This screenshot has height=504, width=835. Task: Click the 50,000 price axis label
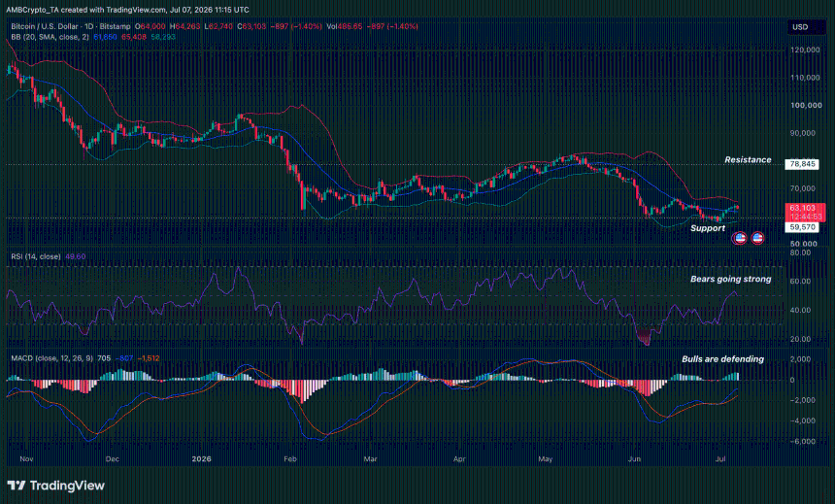(x=803, y=244)
